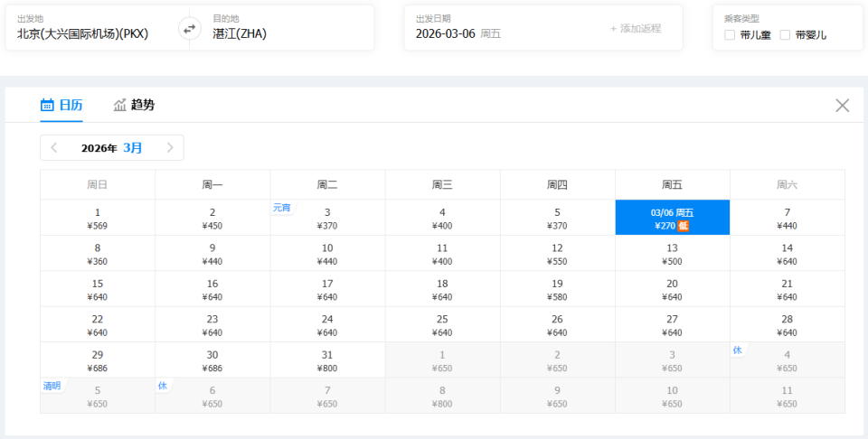Select April 11 priced ¥650
The width and height of the screenshot is (868, 439).
coord(788,396)
